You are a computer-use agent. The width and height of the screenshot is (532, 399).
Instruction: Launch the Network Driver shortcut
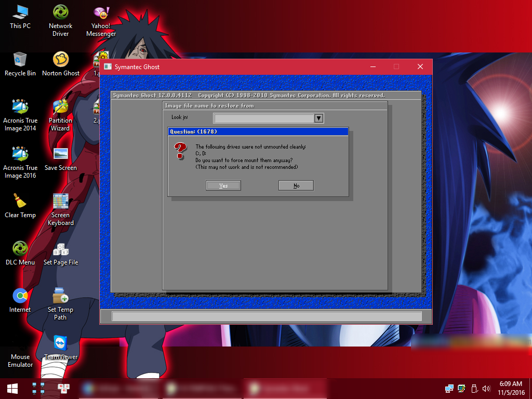[60, 20]
